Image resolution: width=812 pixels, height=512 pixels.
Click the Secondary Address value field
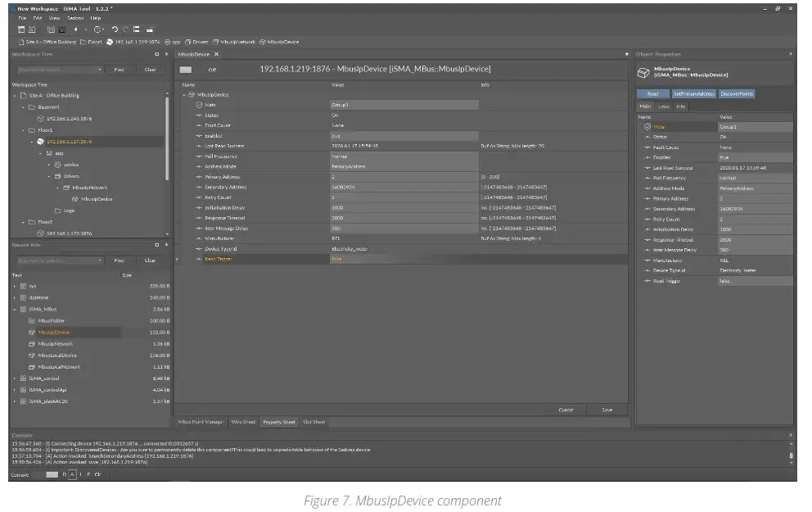point(404,187)
